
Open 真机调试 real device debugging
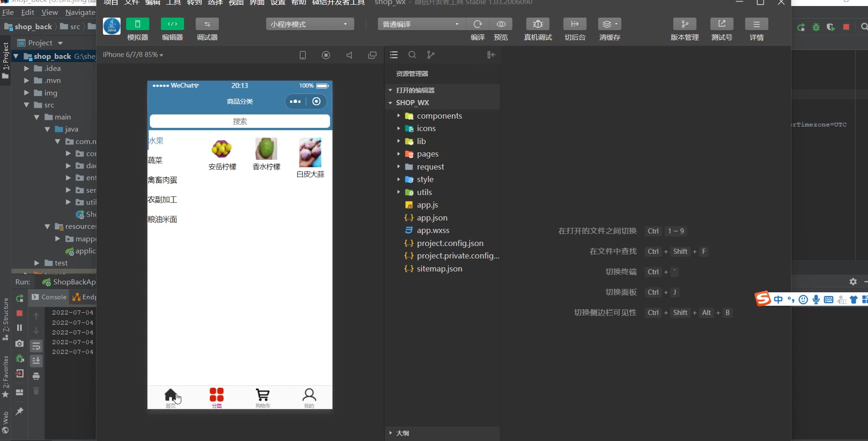(x=538, y=24)
